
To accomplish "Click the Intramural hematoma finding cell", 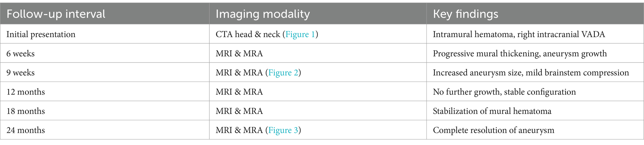I will point(519,34).
